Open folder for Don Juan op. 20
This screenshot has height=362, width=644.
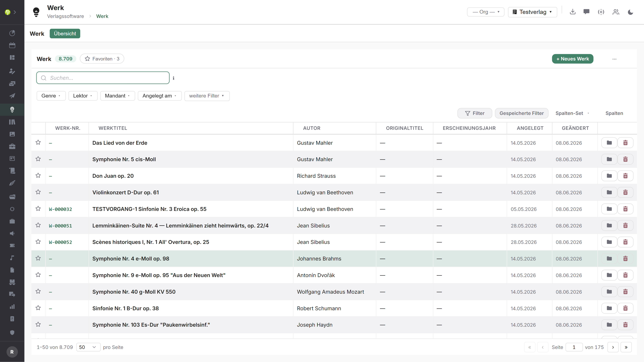coord(609,176)
